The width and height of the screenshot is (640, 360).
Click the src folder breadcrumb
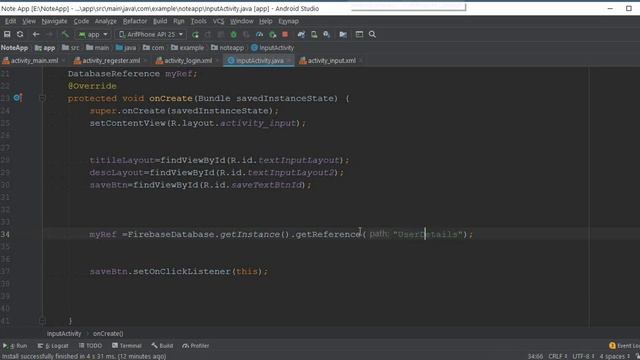[x=71, y=48]
